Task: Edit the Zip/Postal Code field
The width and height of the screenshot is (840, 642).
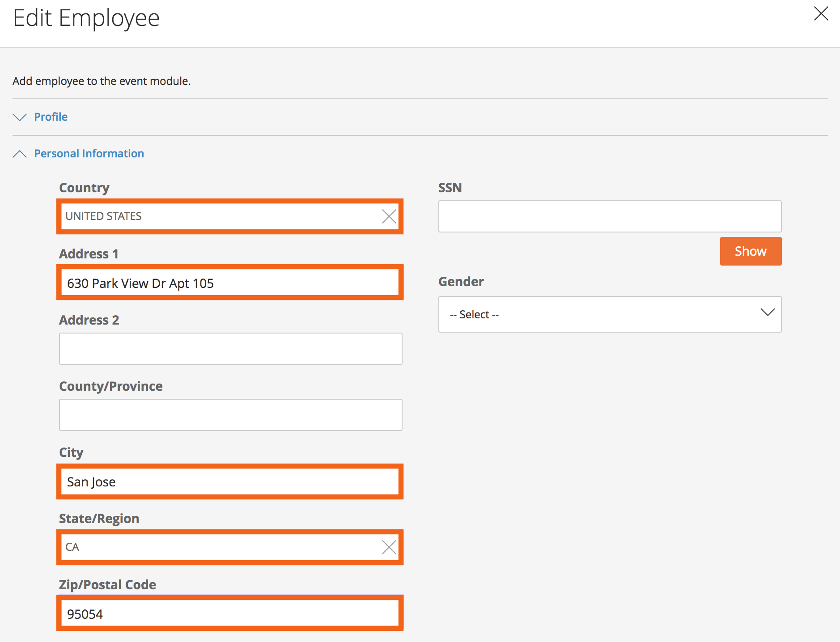Action: point(230,613)
